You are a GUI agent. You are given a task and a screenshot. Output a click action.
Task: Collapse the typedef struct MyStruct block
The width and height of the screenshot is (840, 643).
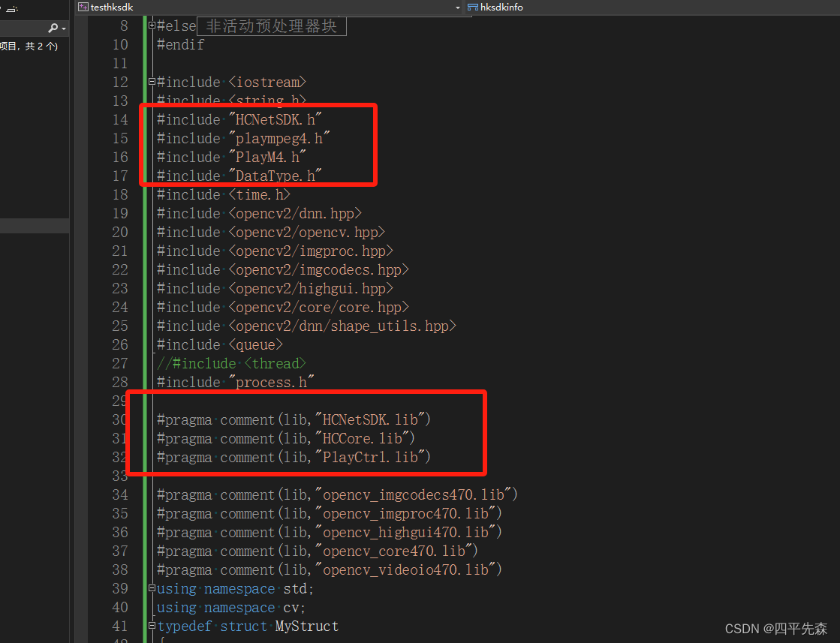coord(152,626)
